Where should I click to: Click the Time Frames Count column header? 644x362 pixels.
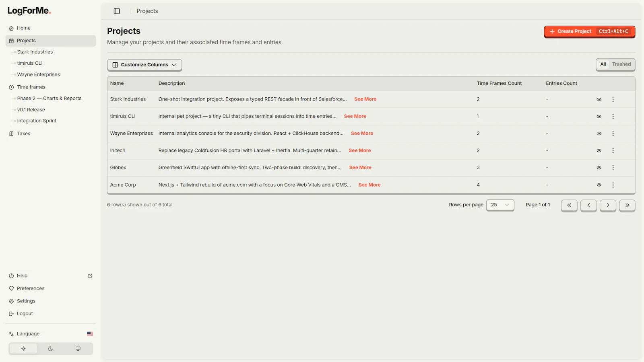[499, 84]
